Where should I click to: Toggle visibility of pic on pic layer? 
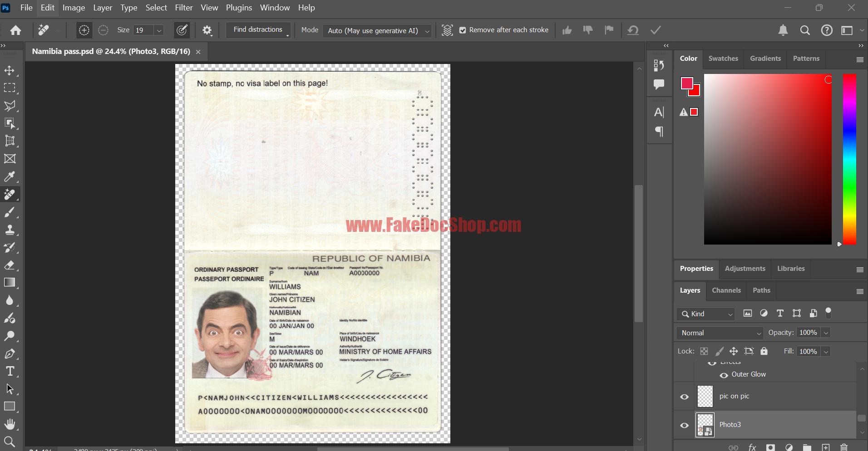point(685,397)
